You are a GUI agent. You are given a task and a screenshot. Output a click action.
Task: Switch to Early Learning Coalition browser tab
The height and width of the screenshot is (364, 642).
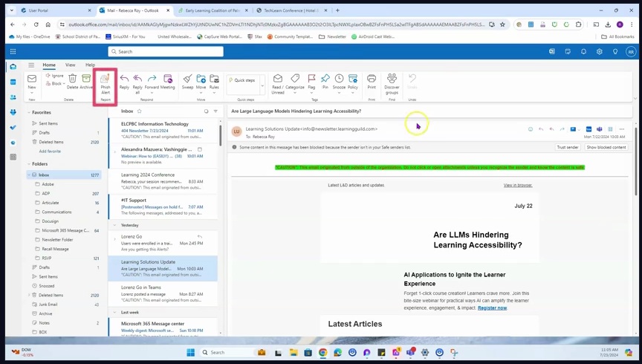[x=214, y=10]
